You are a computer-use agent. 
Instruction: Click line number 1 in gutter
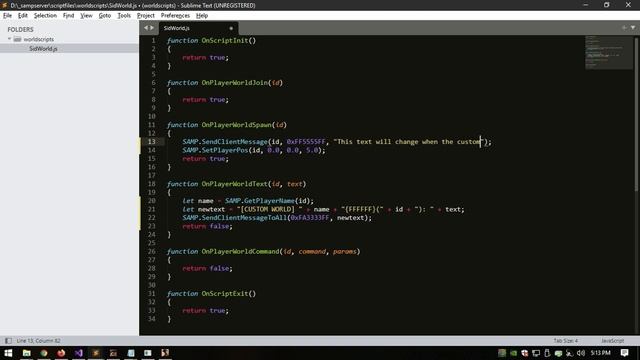(153, 40)
